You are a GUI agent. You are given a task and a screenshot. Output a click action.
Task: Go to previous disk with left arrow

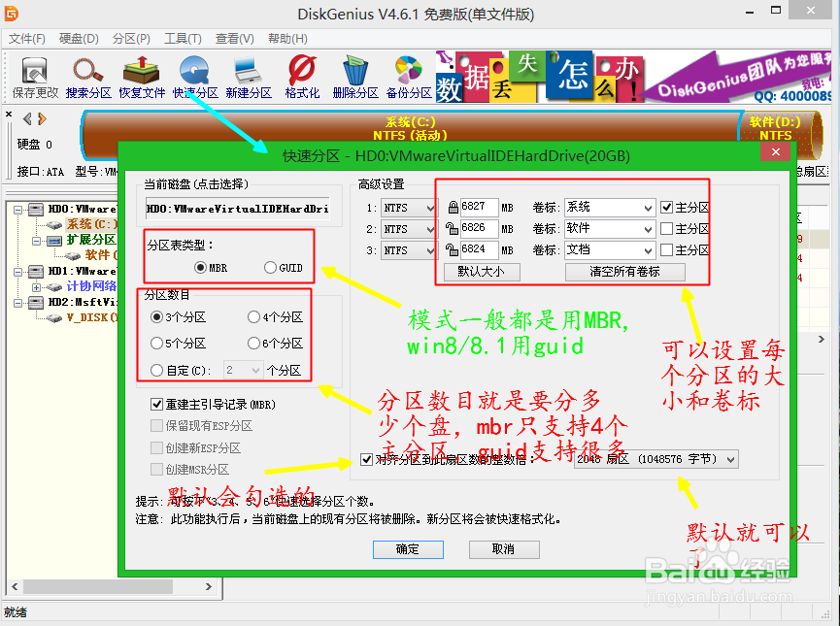pyautogui.click(x=27, y=118)
